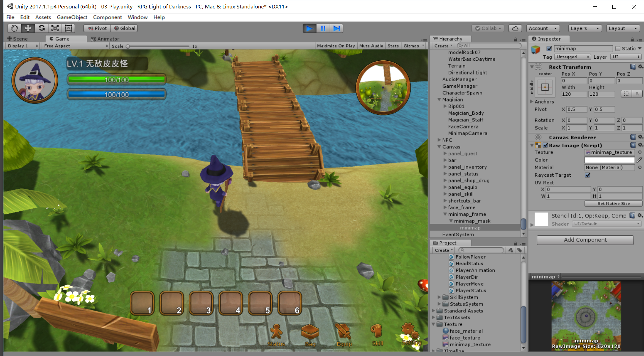
Task: Open the Display 1 dropdown
Action: [22, 46]
